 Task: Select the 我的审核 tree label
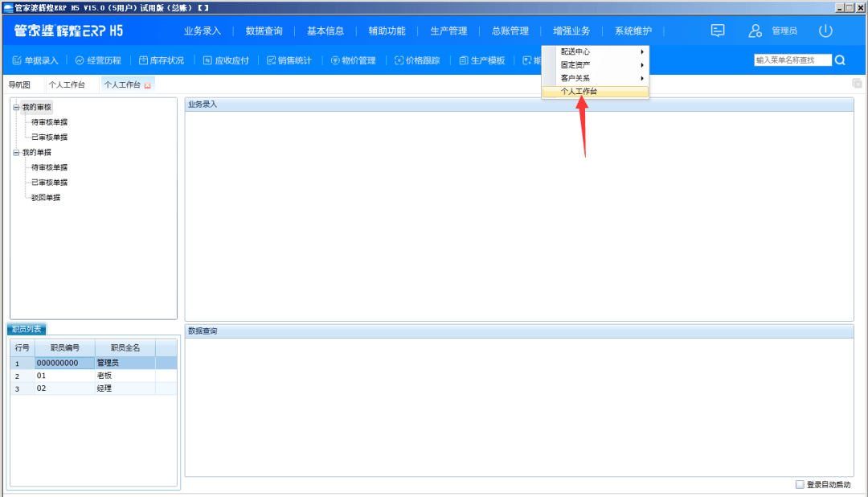point(36,107)
